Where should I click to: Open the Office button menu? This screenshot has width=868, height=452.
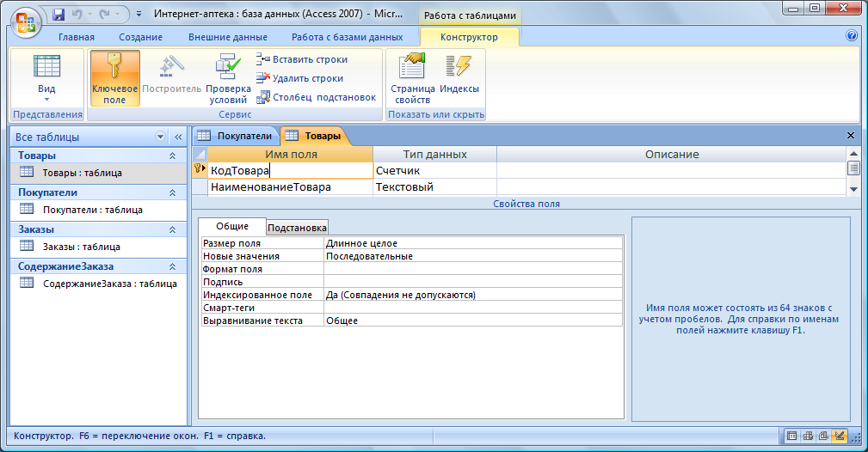(x=26, y=22)
